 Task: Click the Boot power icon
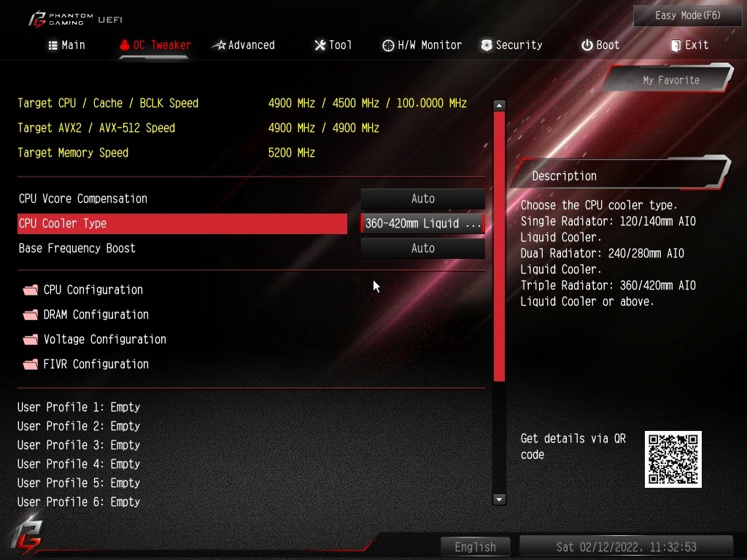pos(587,45)
